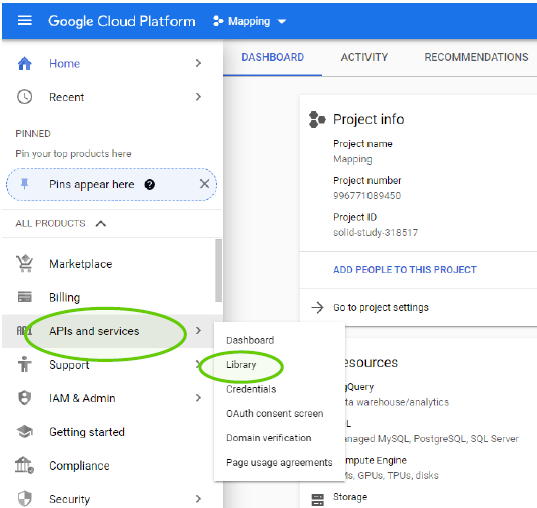The width and height of the screenshot is (537, 508).
Task: Click the Project info hexagon icon
Action: click(x=317, y=120)
